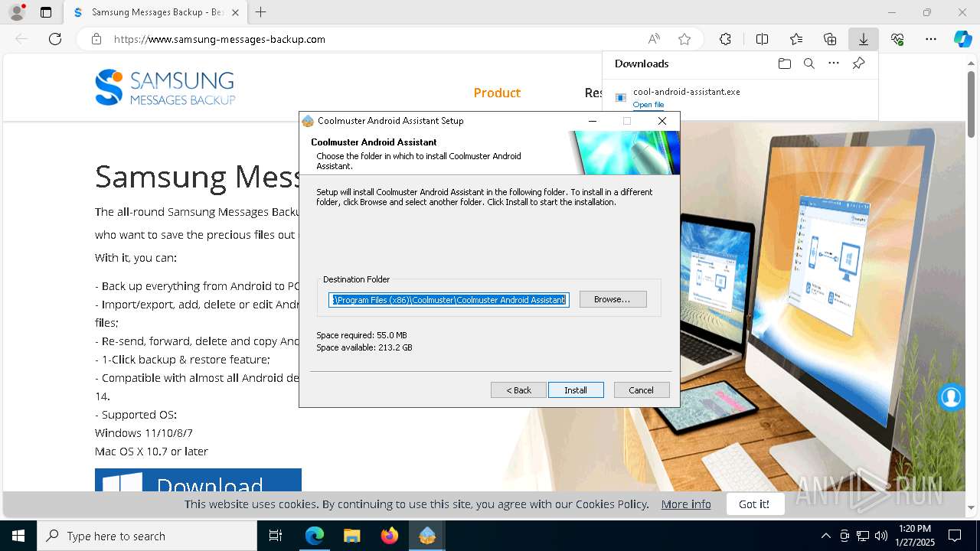Open volume control in system tray
Viewport: 980px width, 551px height.
point(881,536)
